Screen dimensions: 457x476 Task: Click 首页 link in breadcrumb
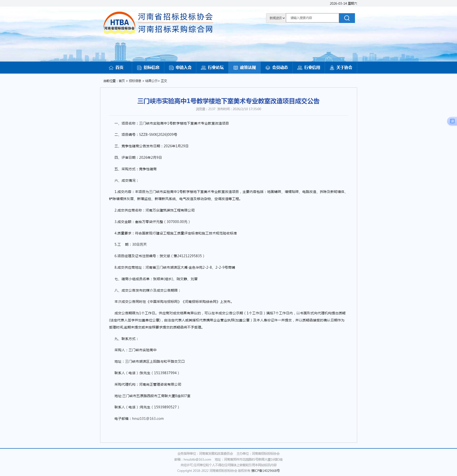click(122, 81)
